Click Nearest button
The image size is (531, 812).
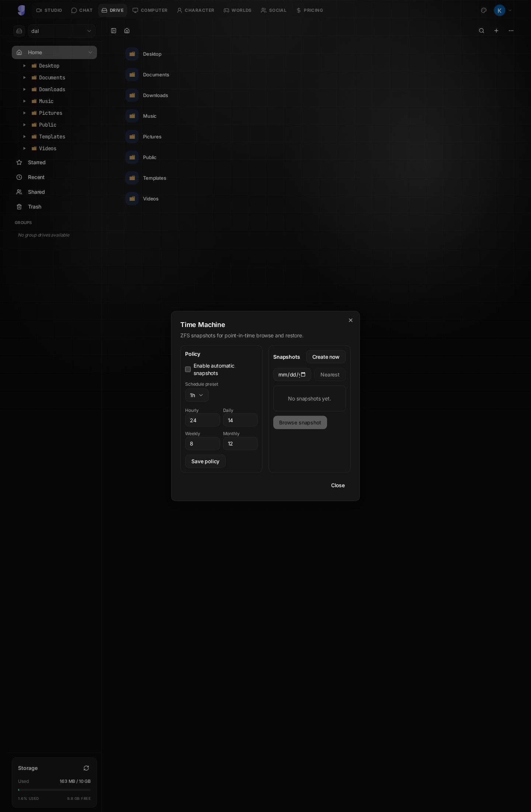[330, 375]
